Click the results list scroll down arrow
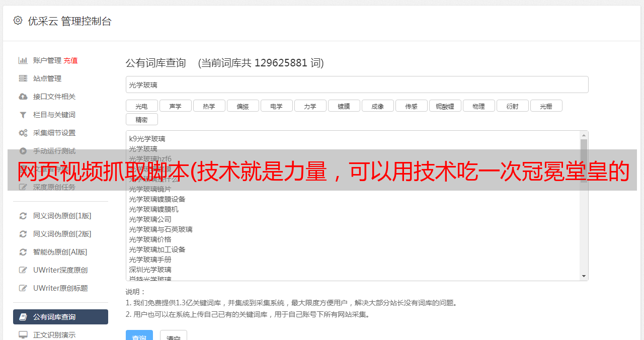Image resolution: width=644 pixels, height=340 pixels. pyautogui.click(x=584, y=276)
